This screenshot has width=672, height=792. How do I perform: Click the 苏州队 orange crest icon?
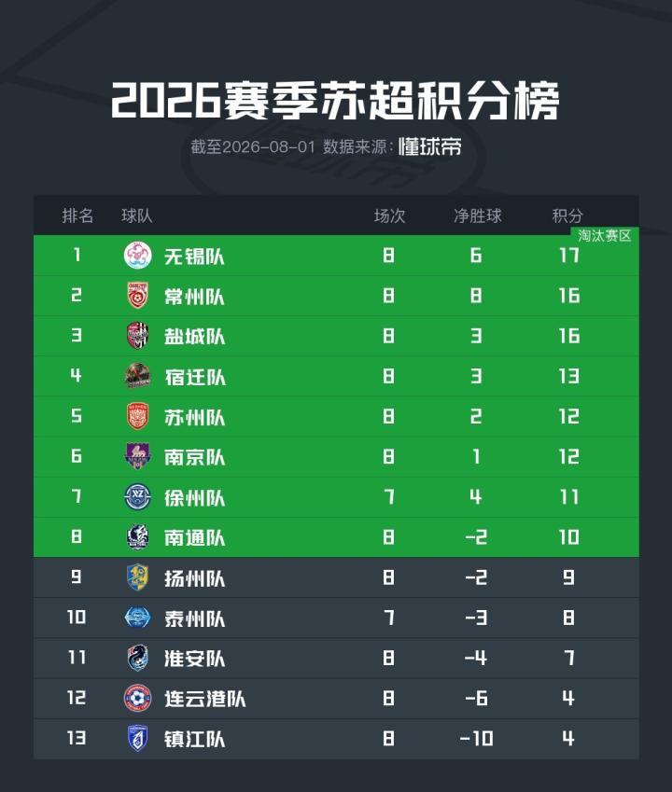[137, 416]
